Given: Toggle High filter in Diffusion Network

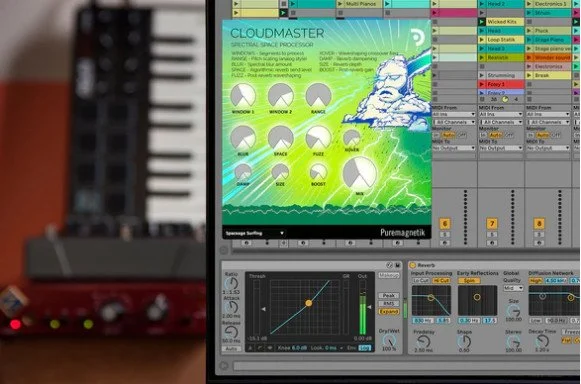Looking at the screenshot, I should tap(535, 281).
